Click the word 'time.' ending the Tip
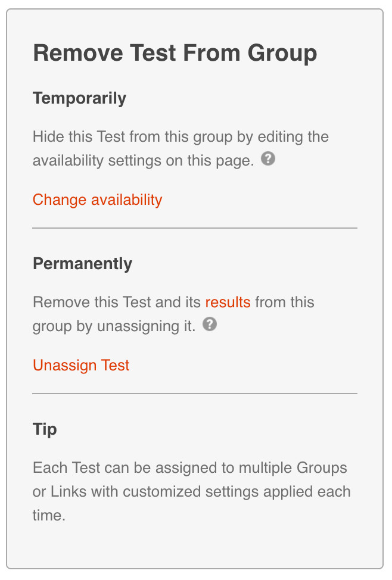Viewport: 392px width, 580px height. pos(49,515)
